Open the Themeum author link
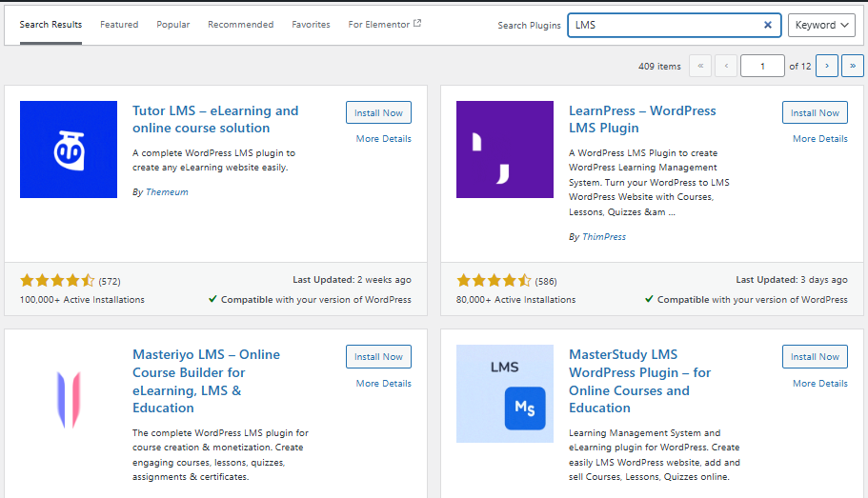Screen dimensions: 868x498 [x=167, y=192]
